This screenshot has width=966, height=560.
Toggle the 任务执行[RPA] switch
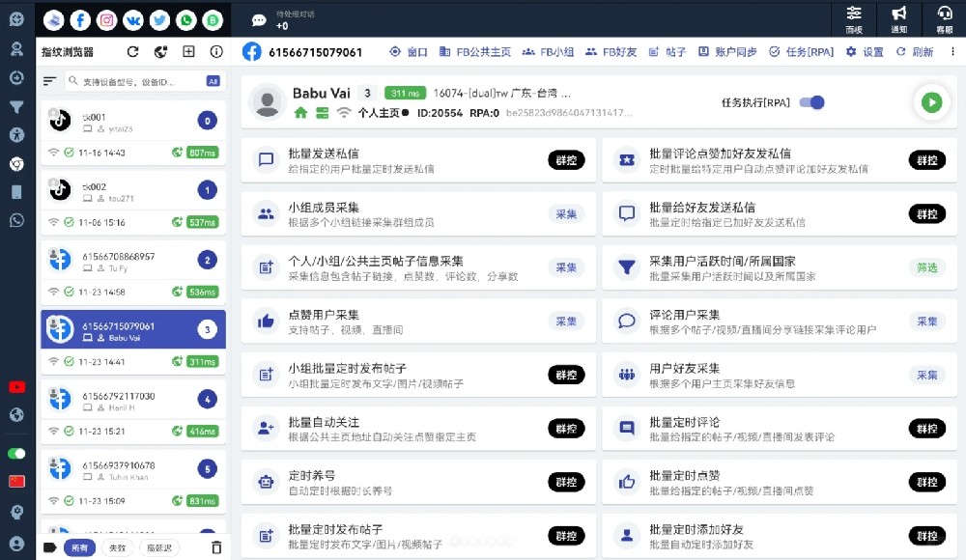coord(812,102)
